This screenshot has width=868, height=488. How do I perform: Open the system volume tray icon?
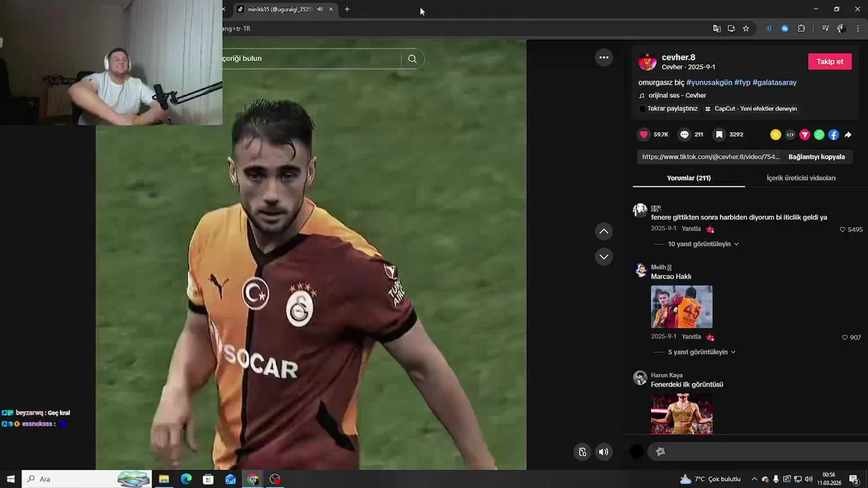pyautogui.click(x=809, y=479)
